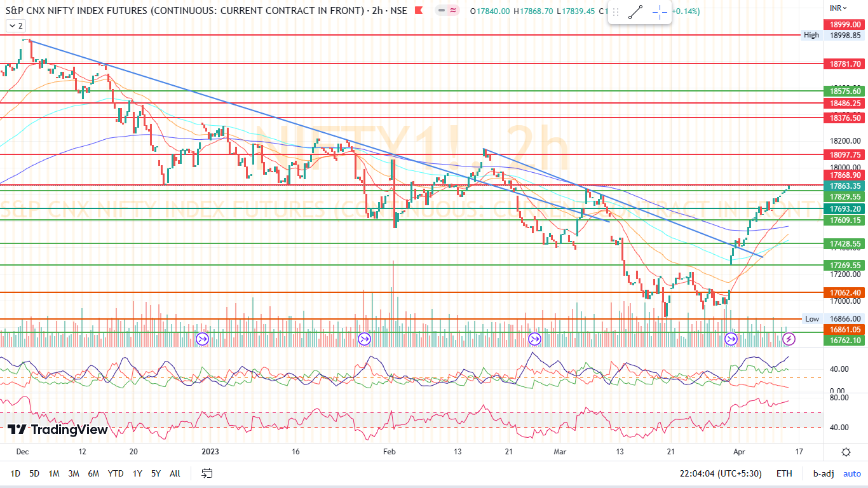Click the contract rollover marker before 2023 label
Image resolution: width=868 pixels, height=488 pixels.
pos(202,339)
